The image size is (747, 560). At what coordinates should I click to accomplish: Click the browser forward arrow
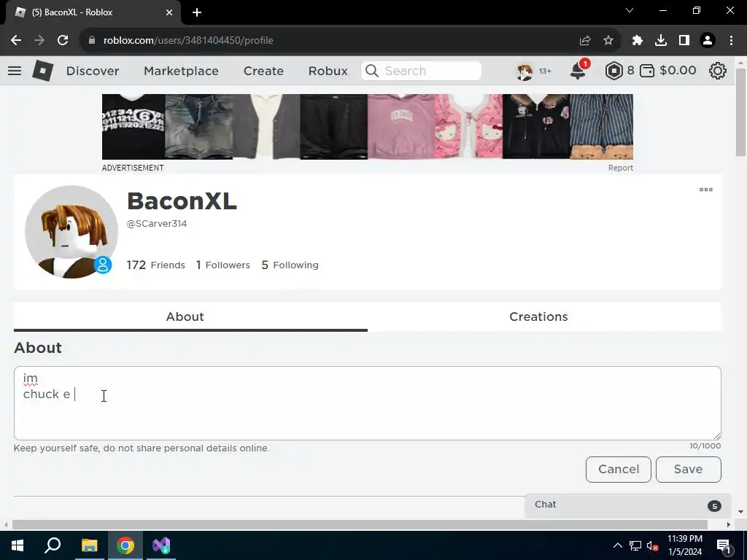(39, 41)
